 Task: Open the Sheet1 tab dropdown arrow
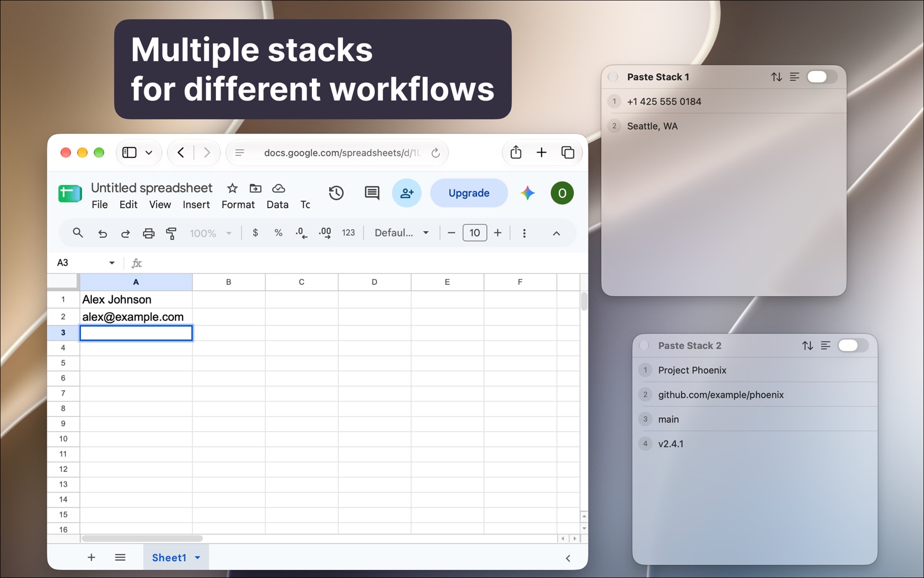point(198,558)
